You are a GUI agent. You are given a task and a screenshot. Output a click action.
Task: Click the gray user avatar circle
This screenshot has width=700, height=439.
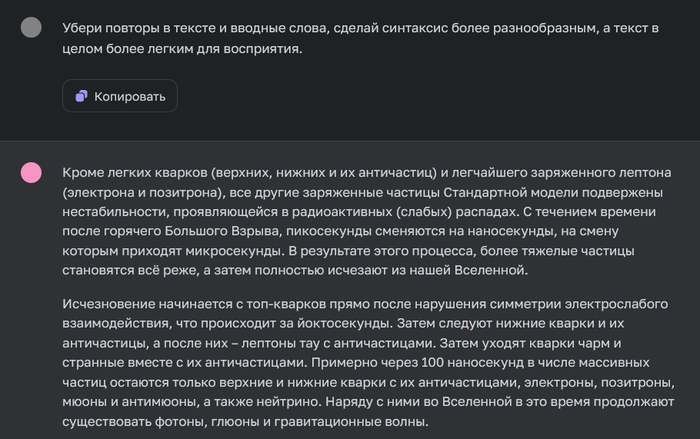(x=31, y=27)
